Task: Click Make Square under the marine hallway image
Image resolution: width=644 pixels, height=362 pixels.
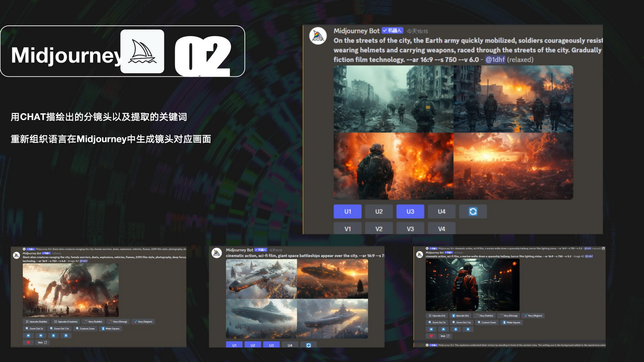Action: (x=511, y=323)
